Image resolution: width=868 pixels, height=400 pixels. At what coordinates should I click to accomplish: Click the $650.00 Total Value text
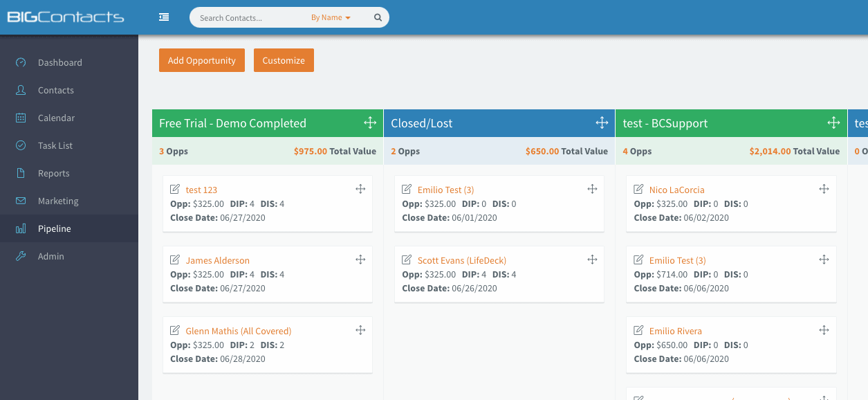[x=566, y=151]
